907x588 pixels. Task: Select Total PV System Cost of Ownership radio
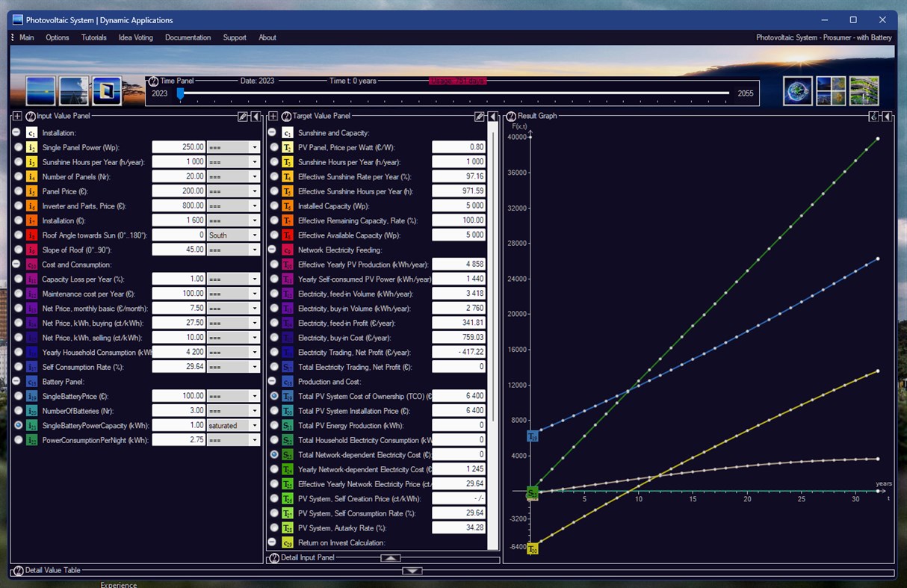click(x=274, y=396)
